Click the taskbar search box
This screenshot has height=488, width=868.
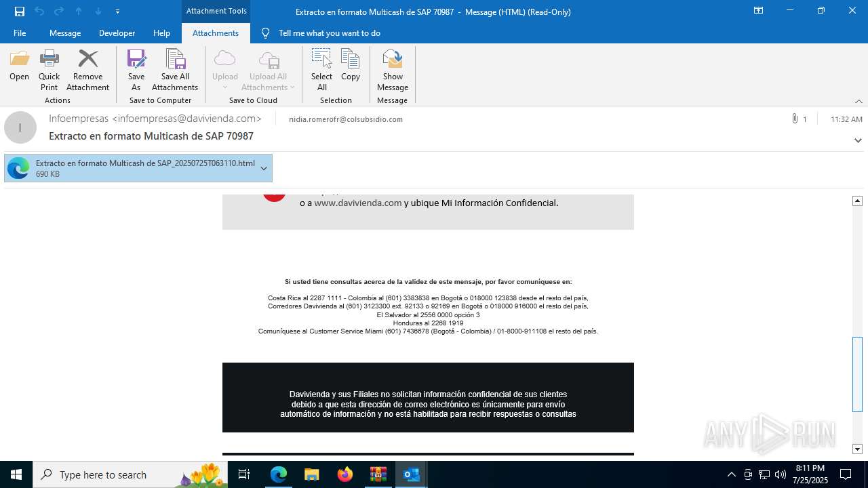[130, 474]
